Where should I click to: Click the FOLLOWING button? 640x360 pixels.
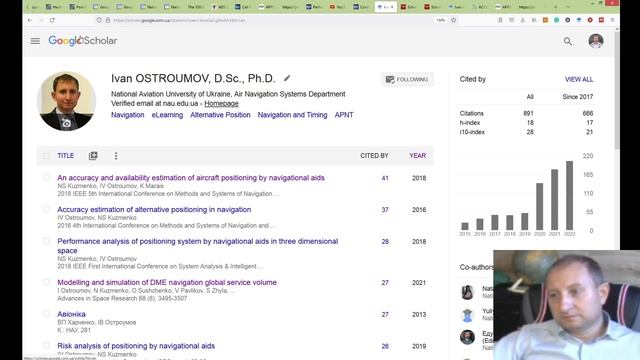407,79
